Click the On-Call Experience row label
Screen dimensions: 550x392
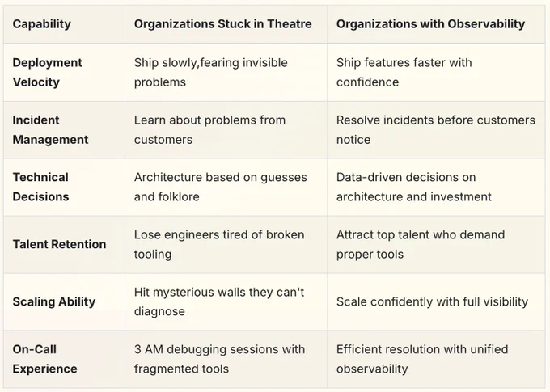point(45,359)
